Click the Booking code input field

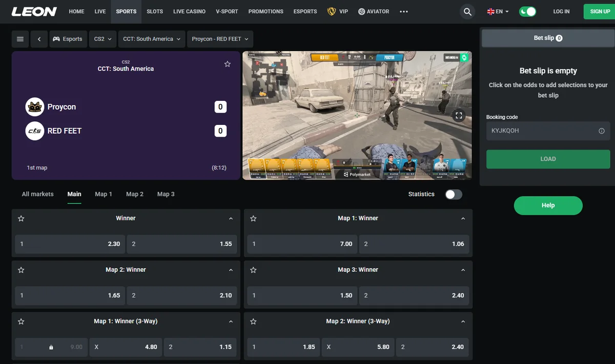click(x=548, y=131)
